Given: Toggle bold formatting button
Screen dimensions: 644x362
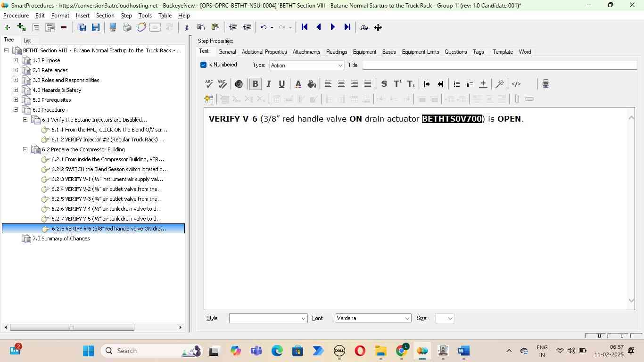Looking at the screenshot, I should point(255,84).
